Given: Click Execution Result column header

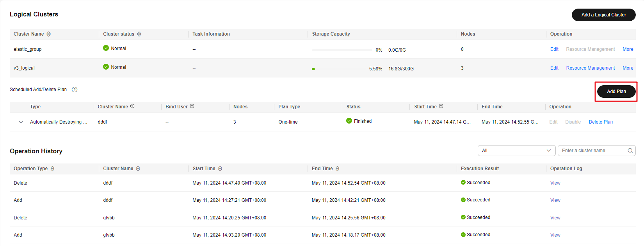Looking at the screenshot, I should point(480,169).
